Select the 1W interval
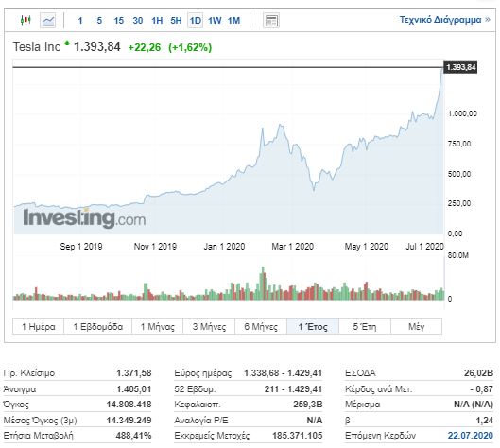 click(x=215, y=21)
